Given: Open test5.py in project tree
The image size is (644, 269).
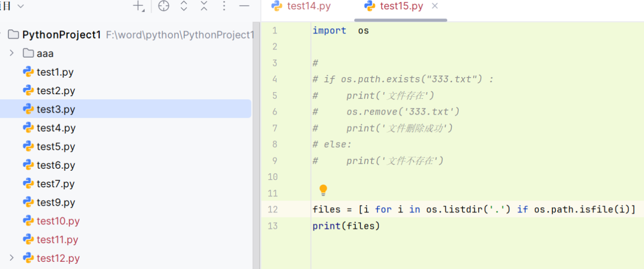Looking at the screenshot, I should [x=56, y=147].
